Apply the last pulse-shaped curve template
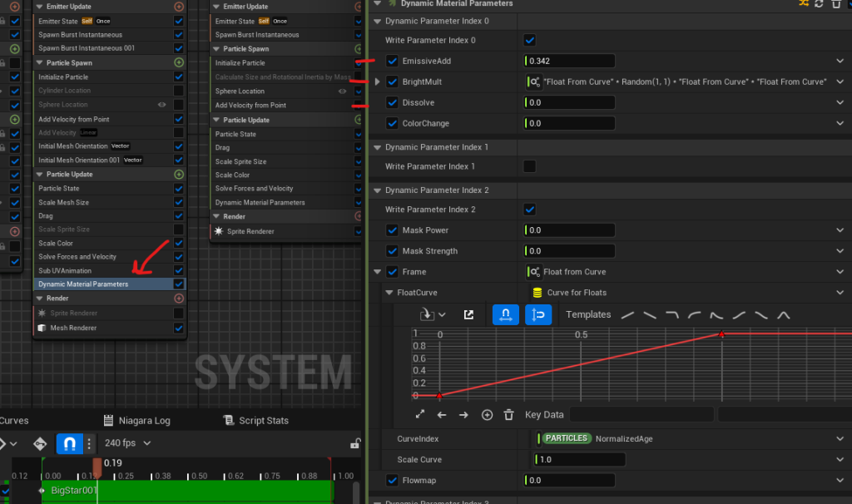The image size is (852, 504). coord(784,315)
